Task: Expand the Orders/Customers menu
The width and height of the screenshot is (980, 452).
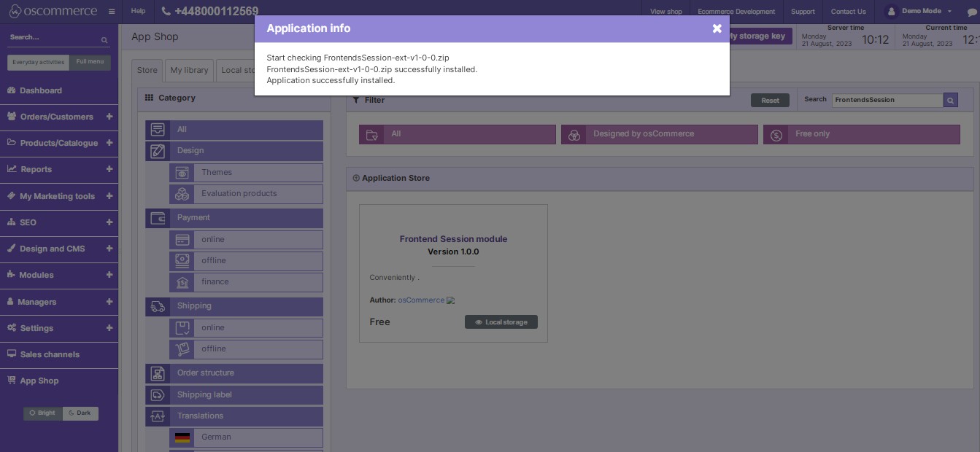Action: pyautogui.click(x=109, y=117)
